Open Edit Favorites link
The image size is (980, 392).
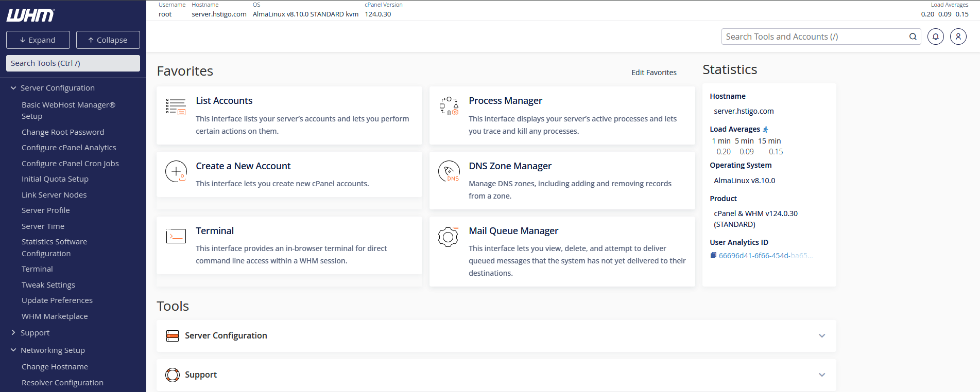click(654, 73)
